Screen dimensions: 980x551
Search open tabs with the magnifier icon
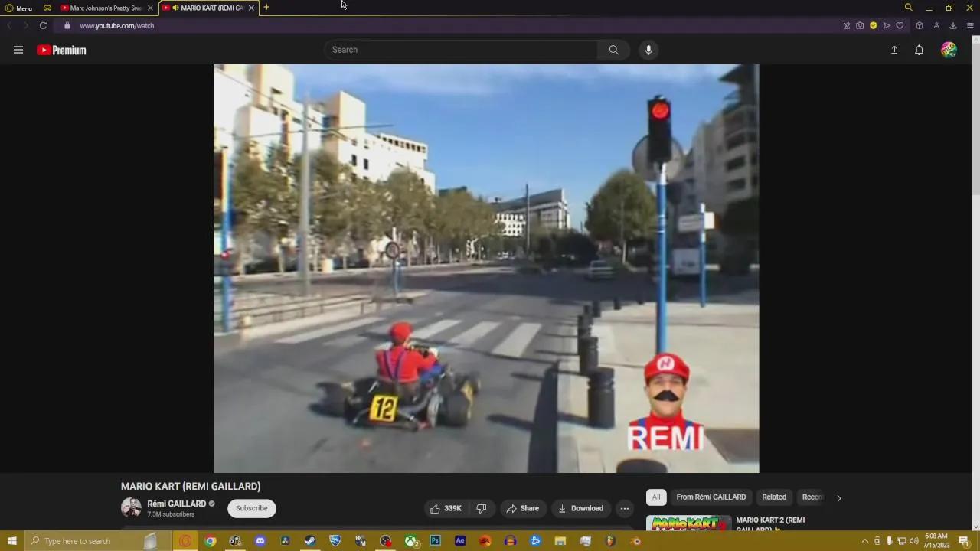pyautogui.click(x=908, y=8)
